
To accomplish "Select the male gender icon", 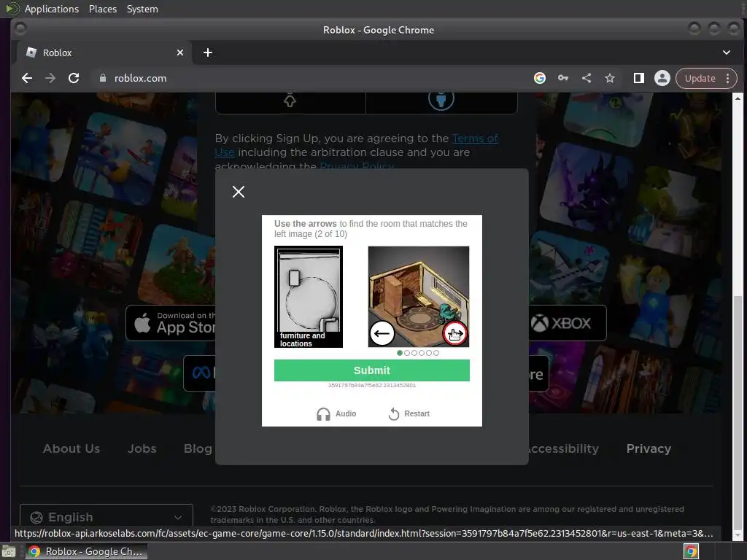I will (x=441, y=100).
